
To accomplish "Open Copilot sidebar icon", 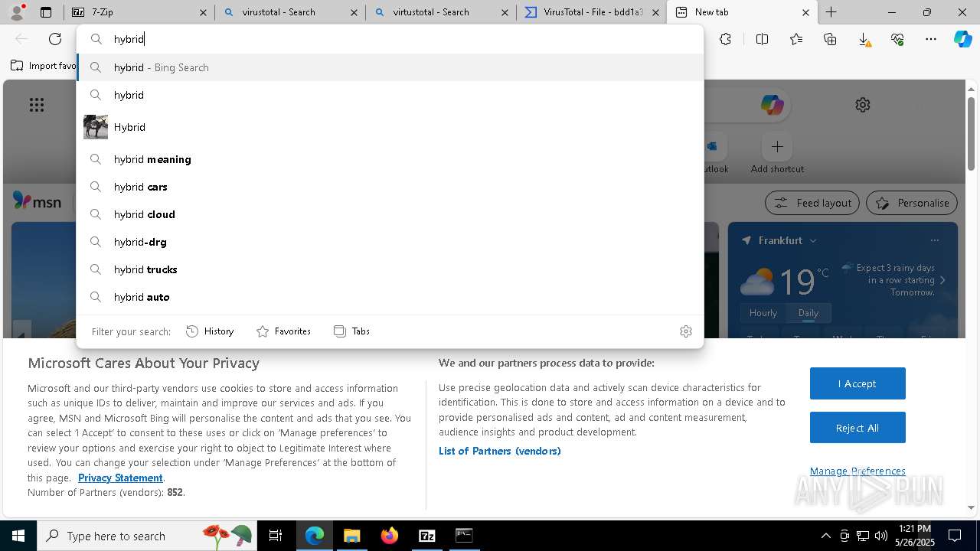I will [x=962, y=39].
